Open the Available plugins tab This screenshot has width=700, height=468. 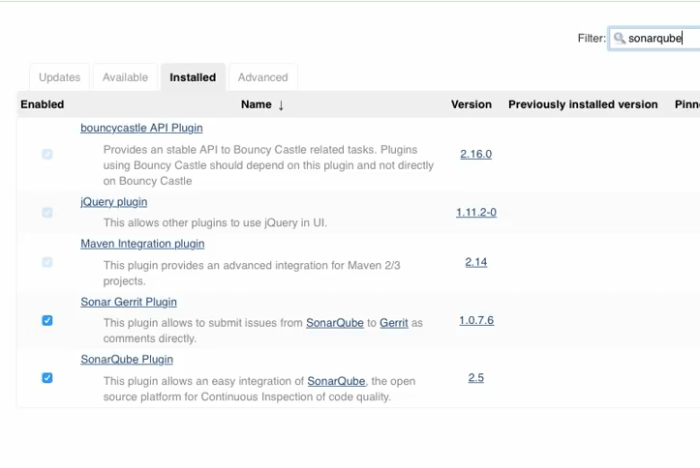[x=125, y=77]
